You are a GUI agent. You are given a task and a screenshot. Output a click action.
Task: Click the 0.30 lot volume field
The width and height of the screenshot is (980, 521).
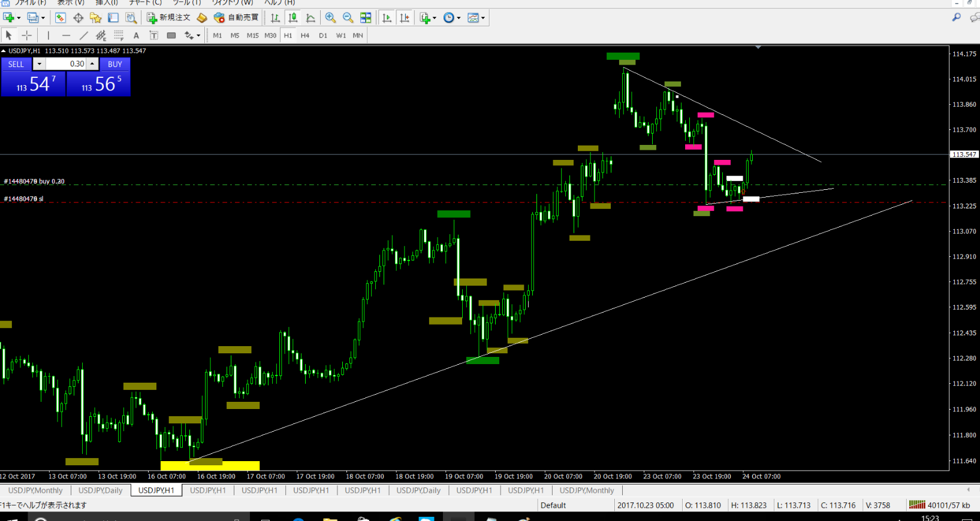click(66, 64)
